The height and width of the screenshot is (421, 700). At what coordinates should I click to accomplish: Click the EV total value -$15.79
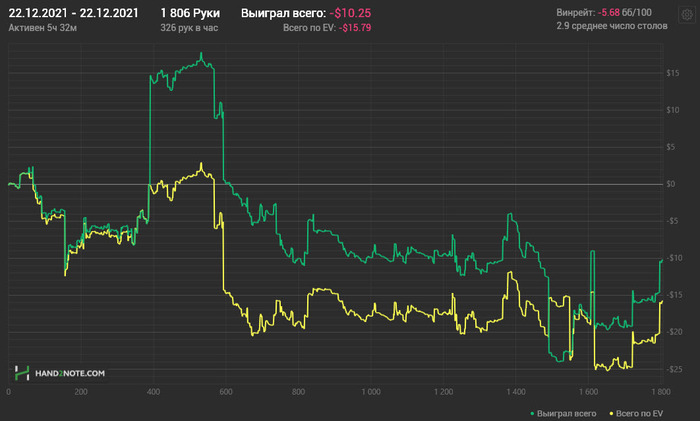[x=356, y=29]
